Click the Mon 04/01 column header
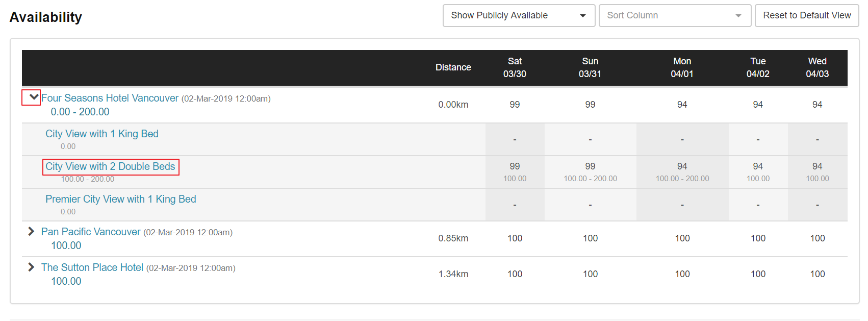The image size is (868, 321). tap(682, 67)
